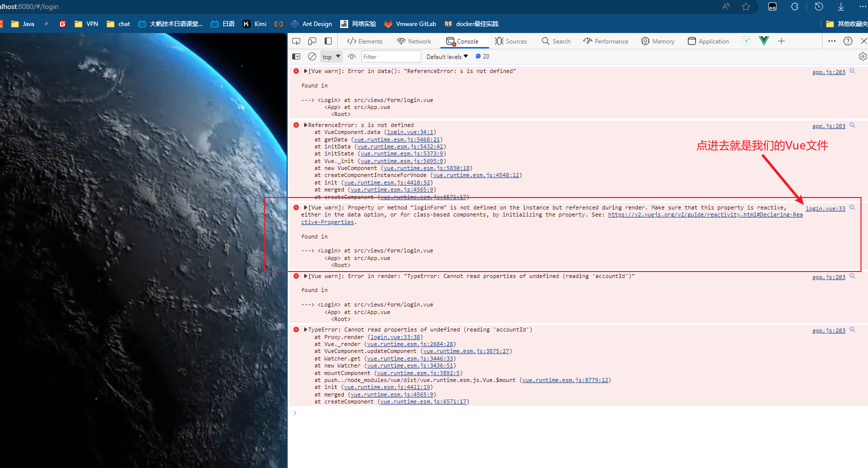The height and width of the screenshot is (468, 868).
Task: Open vue.runtime.esm.js:3875:27 updateComponent link
Action: coord(466,351)
